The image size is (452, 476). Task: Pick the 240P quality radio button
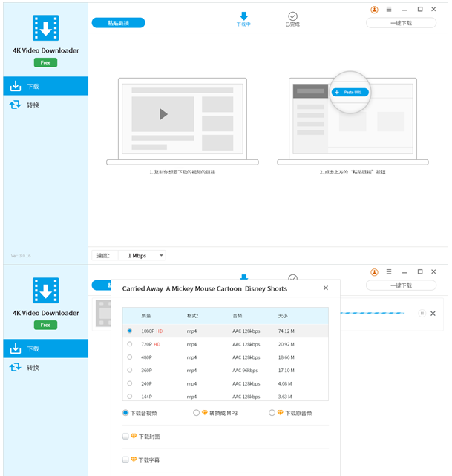pyautogui.click(x=130, y=383)
